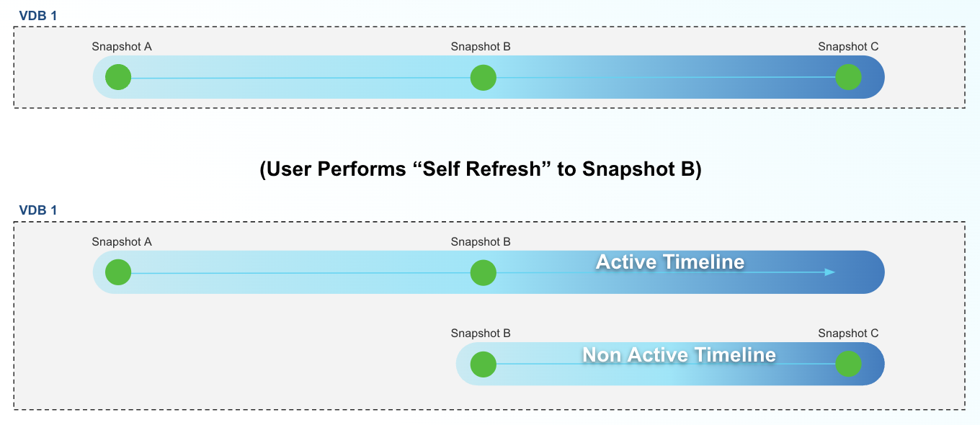The image size is (980, 425).
Task: Click the Snapshot A green dot before the refresh
Action: pyautogui.click(x=118, y=77)
